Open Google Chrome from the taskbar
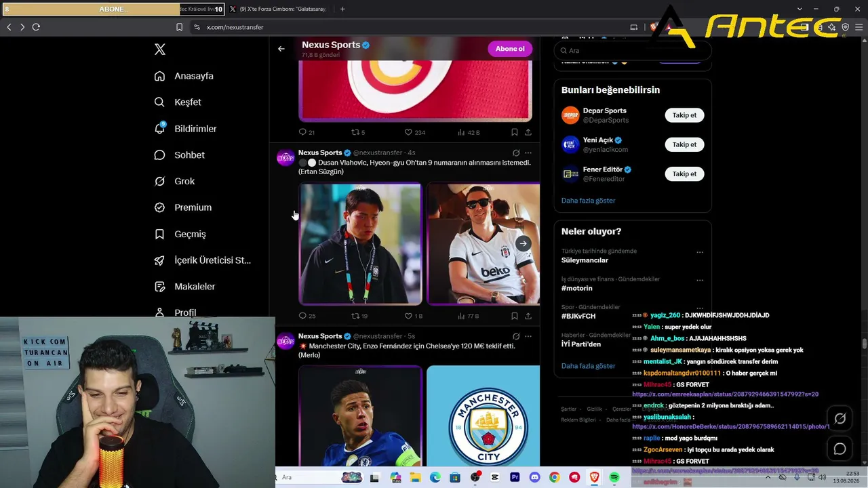The width and height of the screenshot is (868, 488). [555, 478]
